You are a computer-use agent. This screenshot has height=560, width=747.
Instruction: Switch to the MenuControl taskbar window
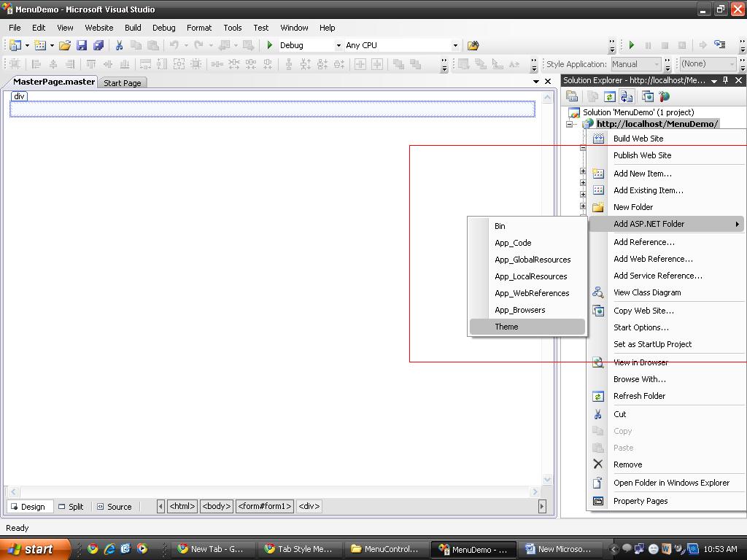coord(386,549)
